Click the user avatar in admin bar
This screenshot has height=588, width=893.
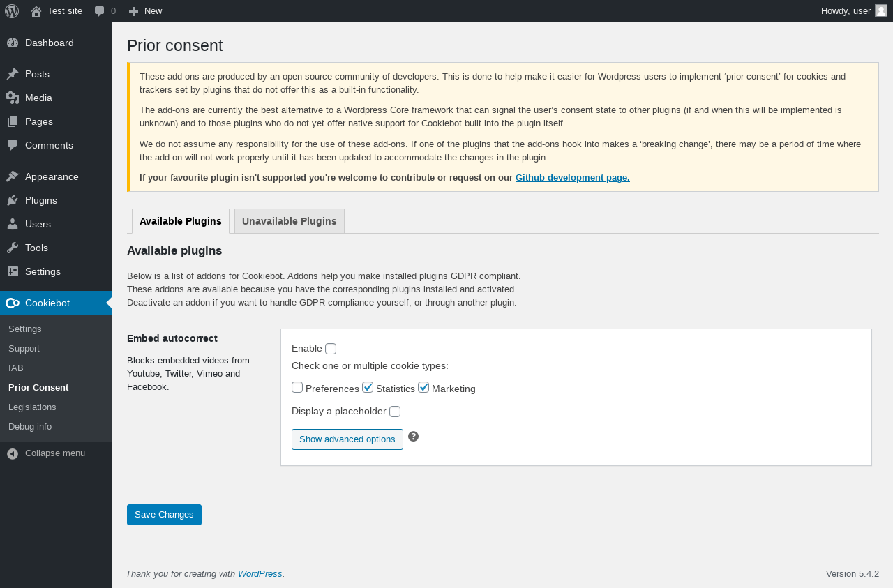click(881, 10)
